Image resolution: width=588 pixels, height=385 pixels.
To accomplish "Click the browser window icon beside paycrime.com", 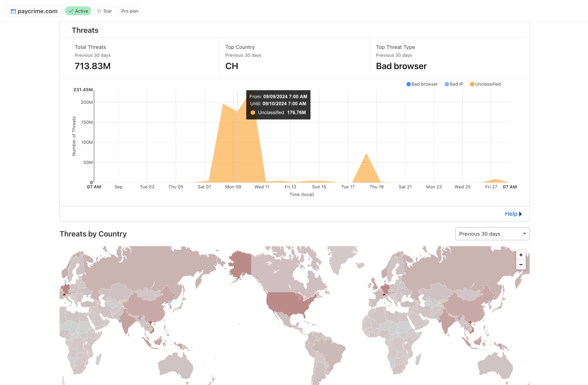I will [14, 11].
